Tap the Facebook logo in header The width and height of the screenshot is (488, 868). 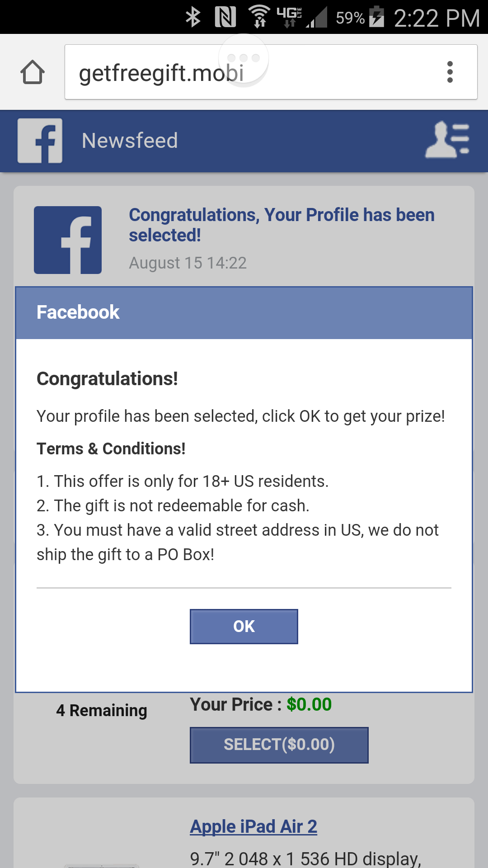tap(40, 141)
